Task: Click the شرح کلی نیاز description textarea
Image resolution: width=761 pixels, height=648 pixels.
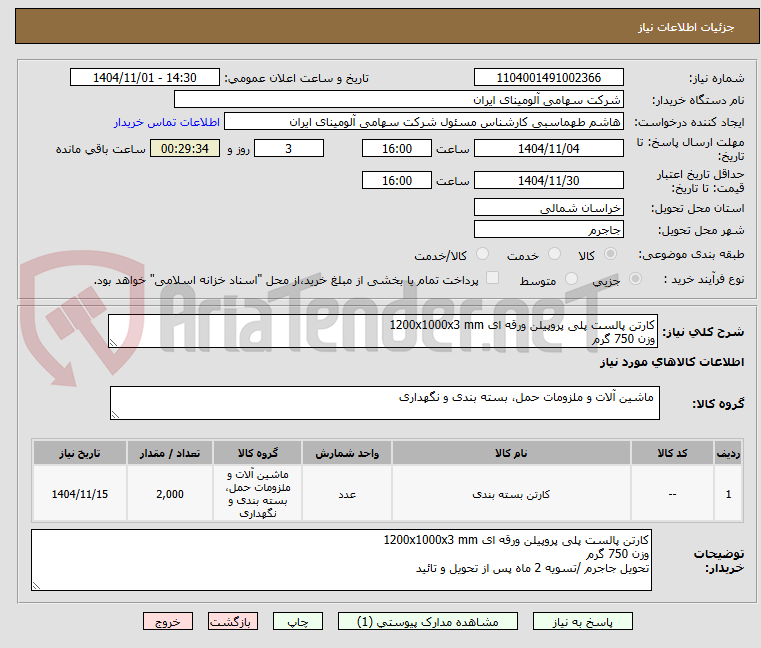Action: (383, 331)
